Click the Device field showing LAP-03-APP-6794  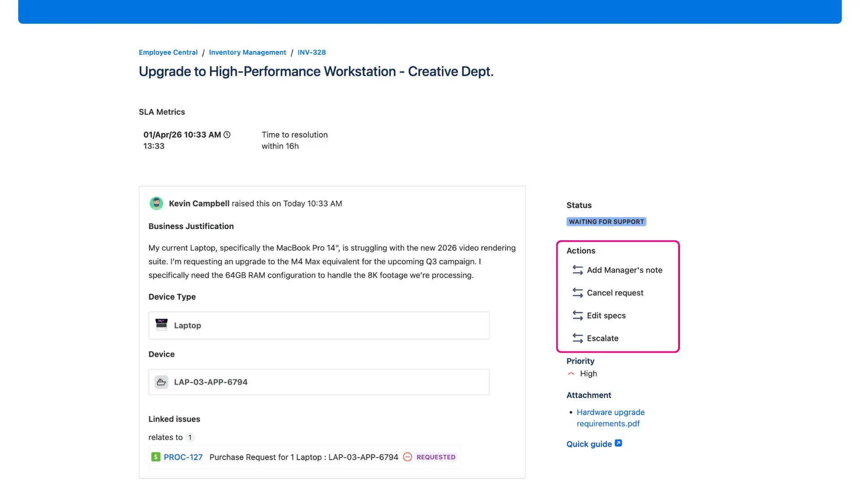319,382
